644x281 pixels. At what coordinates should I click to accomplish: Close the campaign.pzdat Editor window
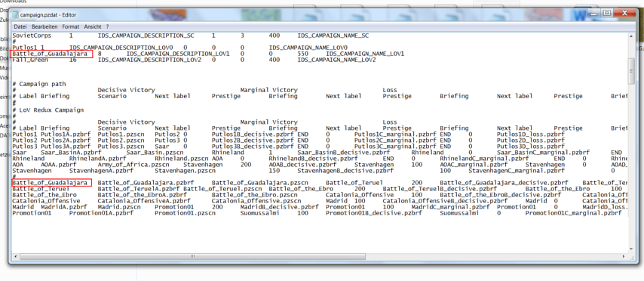click(624, 13)
